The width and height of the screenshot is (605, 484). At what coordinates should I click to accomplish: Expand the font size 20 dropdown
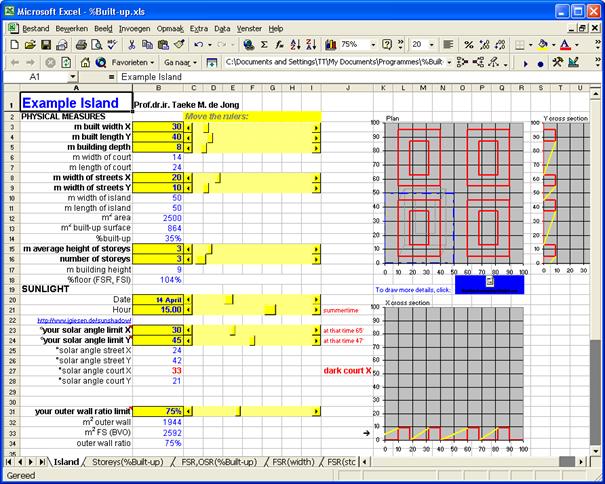click(431, 45)
